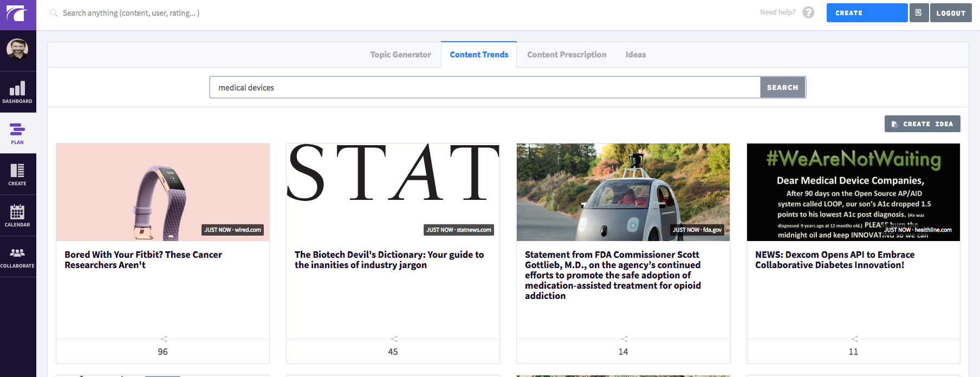This screenshot has height=377, width=980.
Task: Click the help question mark icon
Action: [808, 12]
